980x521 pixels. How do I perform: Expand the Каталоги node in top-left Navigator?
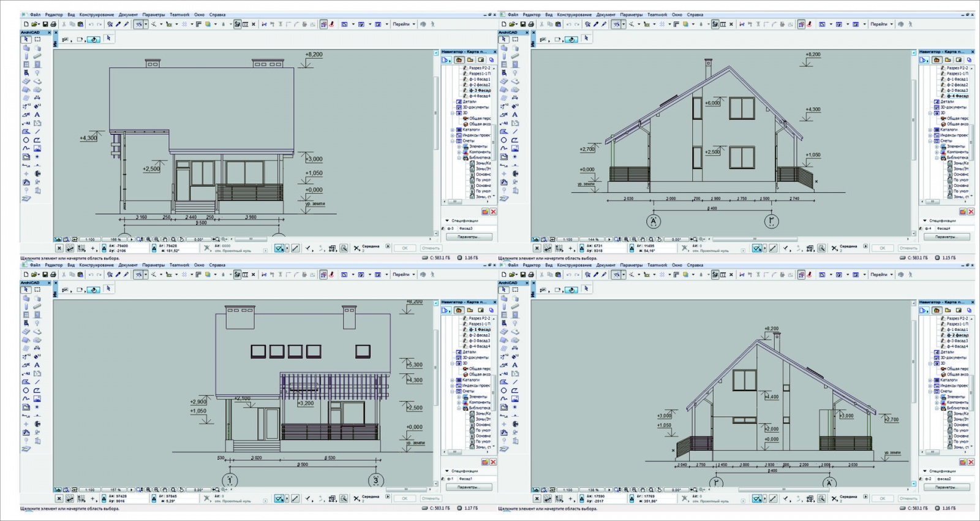(x=453, y=130)
